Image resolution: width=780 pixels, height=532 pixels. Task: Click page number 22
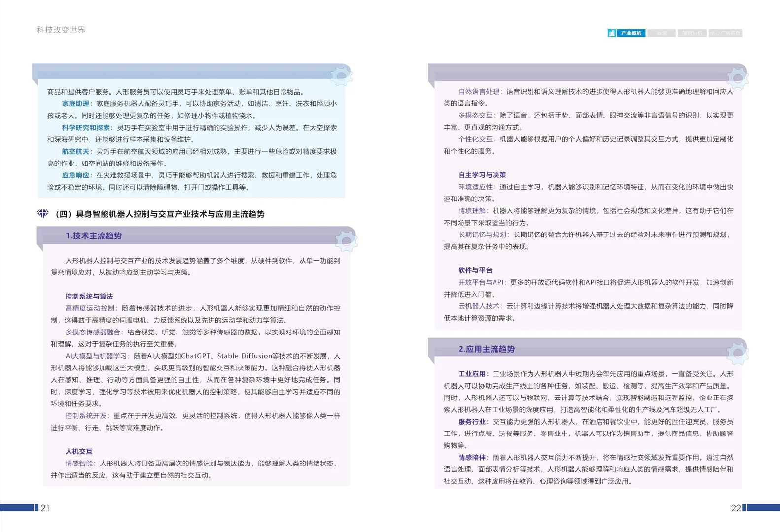point(736,508)
